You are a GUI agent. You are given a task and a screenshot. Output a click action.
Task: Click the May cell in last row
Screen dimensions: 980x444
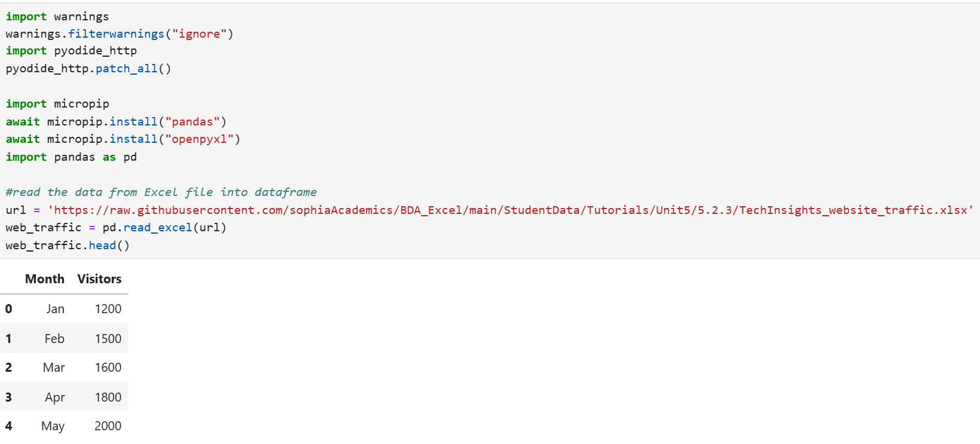click(x=53, y=426)
